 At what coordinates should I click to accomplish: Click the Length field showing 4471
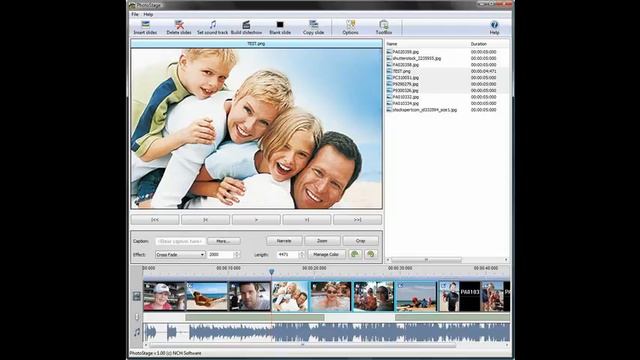(x=287, y=254)
